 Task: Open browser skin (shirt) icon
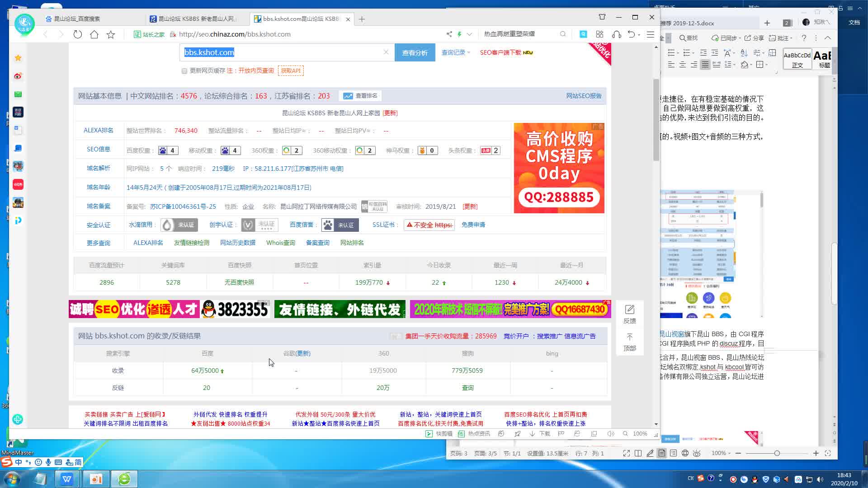[x=602, y=17]
